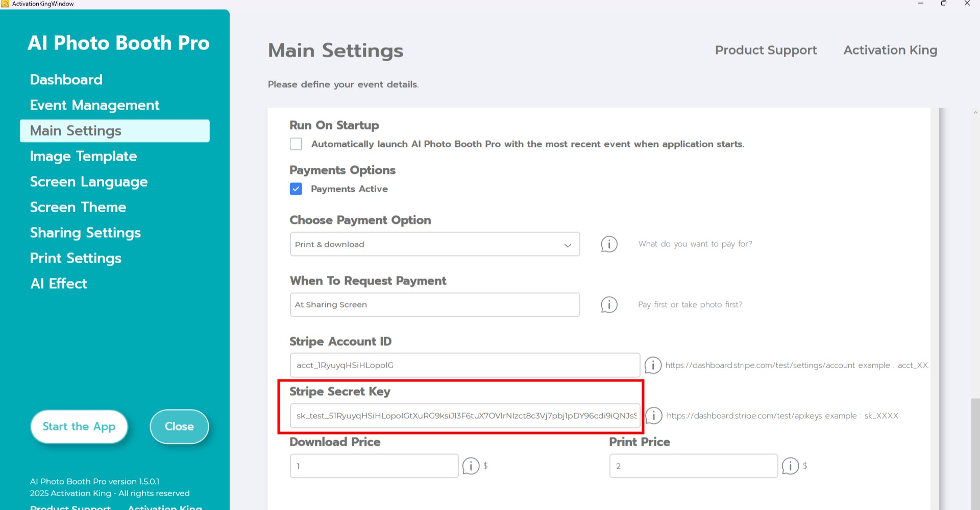This screenshot has width=980, height=510.
Task: Click the Download Price info icon
Action: point(471,466)
